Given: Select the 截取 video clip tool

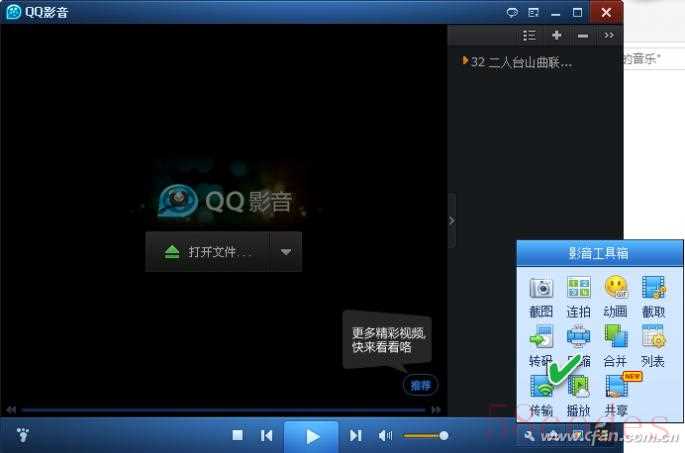Looking at the screenshot, I should (653, 288).
